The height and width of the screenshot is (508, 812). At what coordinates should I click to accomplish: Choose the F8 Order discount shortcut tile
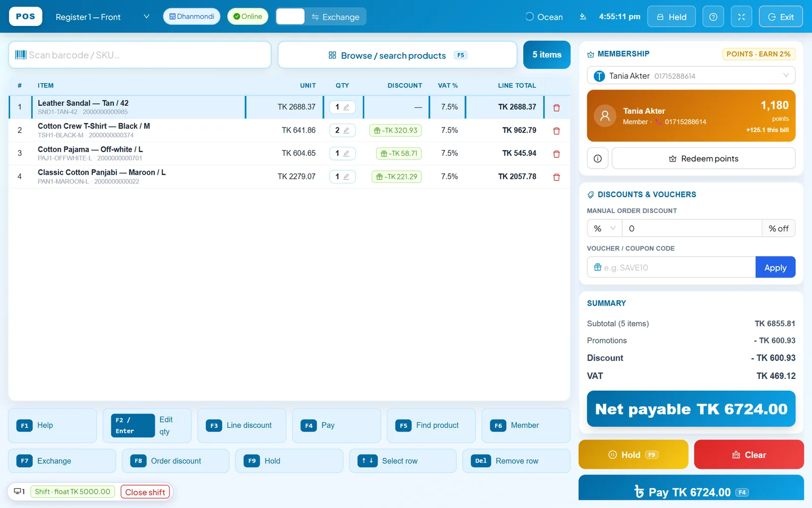(x=176, y=461)
